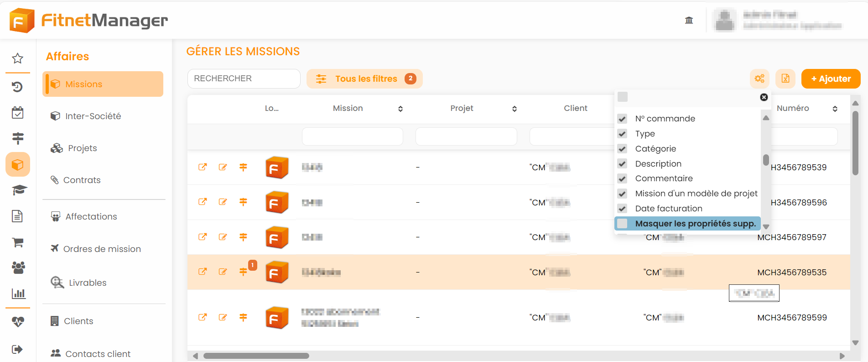Click the graduation cap training icon

pos(18,190)
